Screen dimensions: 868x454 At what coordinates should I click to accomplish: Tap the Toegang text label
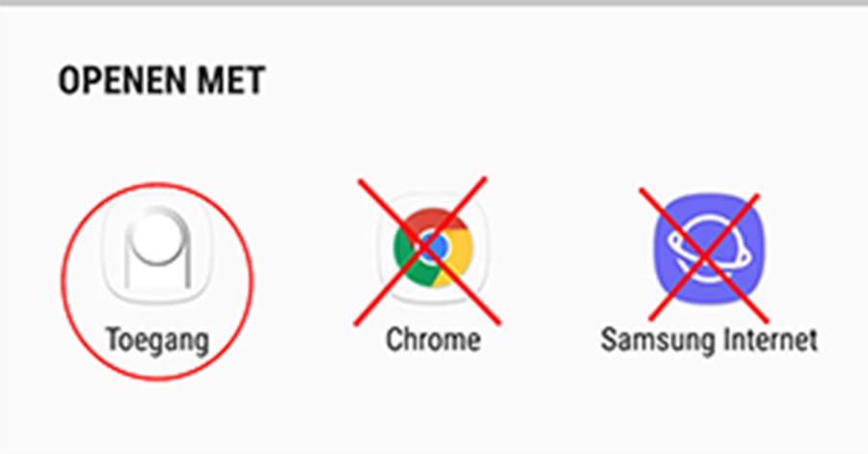coord(157,340)
